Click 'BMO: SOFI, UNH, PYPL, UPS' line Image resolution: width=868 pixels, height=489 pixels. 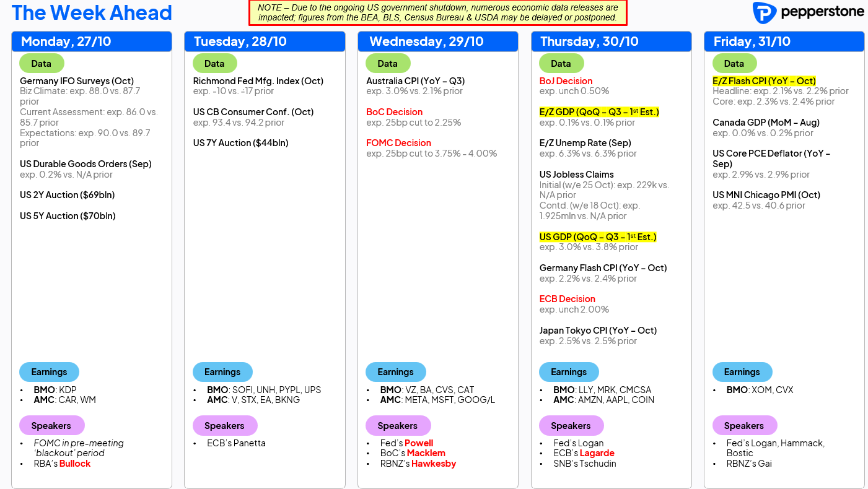264,390
